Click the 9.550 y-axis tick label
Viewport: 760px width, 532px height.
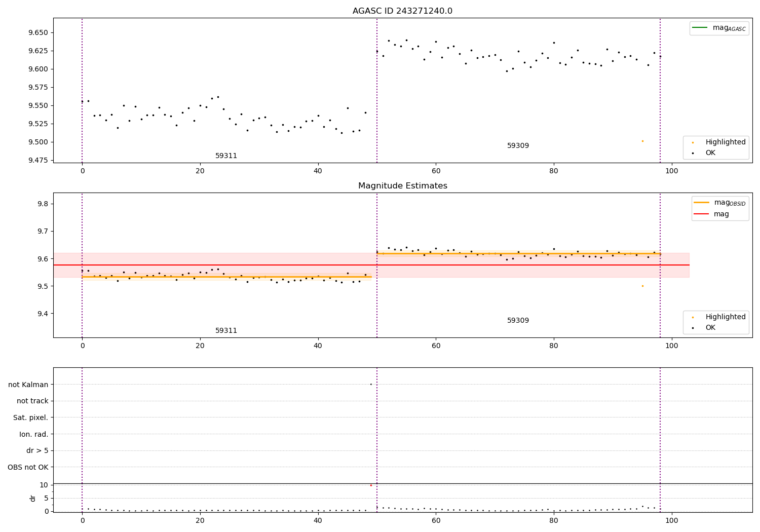38,105
